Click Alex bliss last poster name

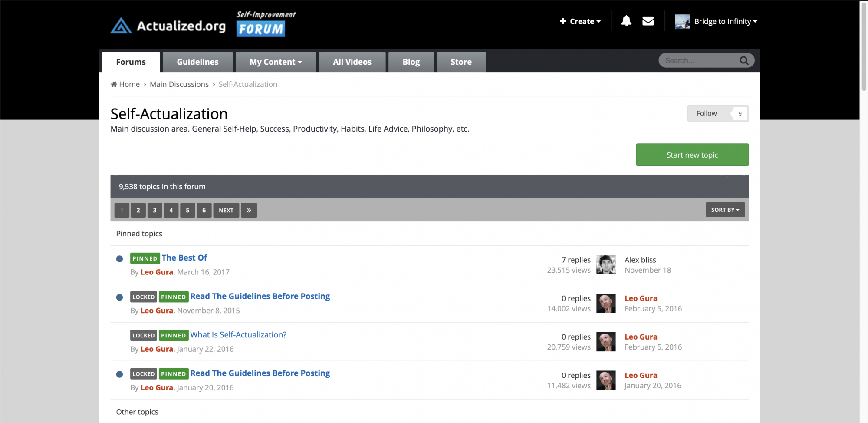[x=640, y=260]
